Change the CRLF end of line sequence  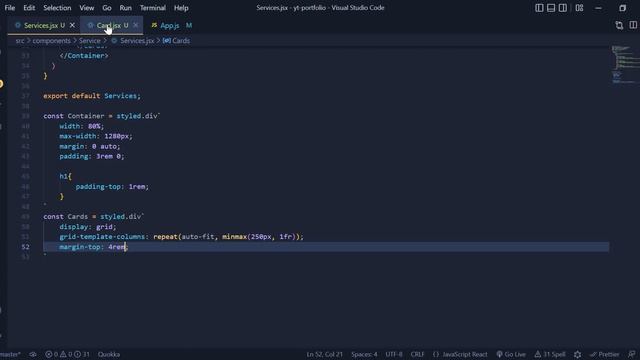pos(417,354)
